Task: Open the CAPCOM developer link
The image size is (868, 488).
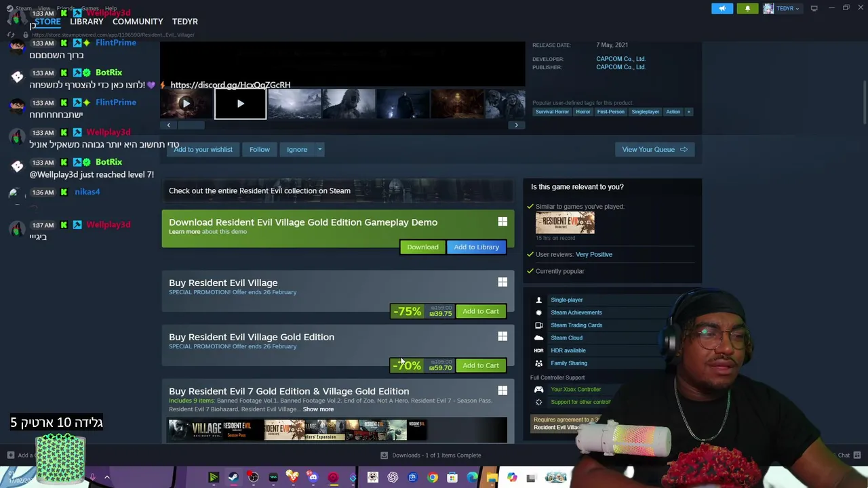Action: click(620, 59)
